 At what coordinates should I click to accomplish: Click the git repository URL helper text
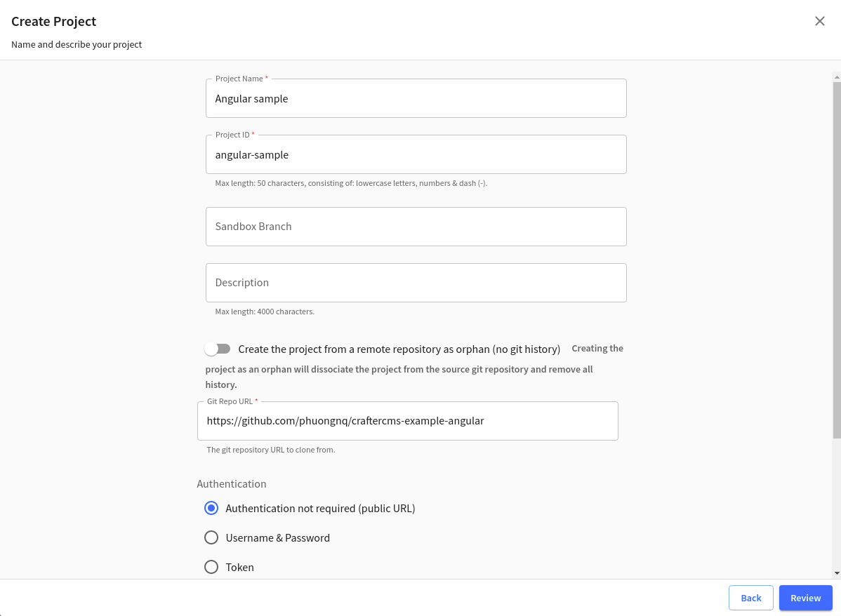271,450
